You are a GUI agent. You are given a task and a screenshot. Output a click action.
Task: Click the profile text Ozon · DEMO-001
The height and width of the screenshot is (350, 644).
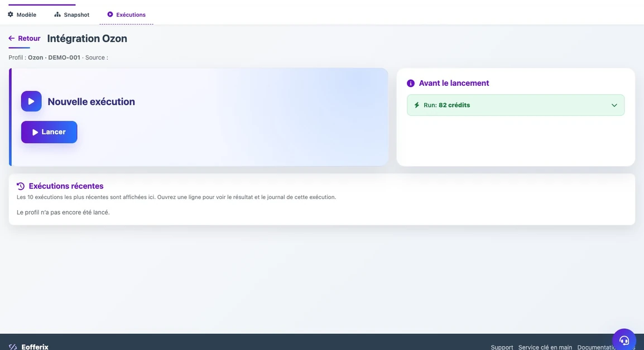click(54, 57)
